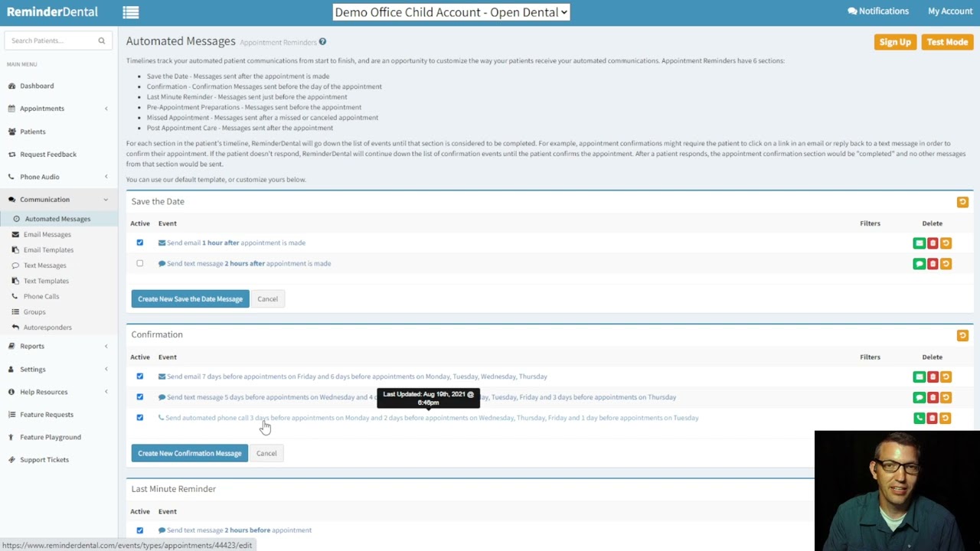Test the 7 days before confirmation email
980x551 pixels.
point(919,377)
